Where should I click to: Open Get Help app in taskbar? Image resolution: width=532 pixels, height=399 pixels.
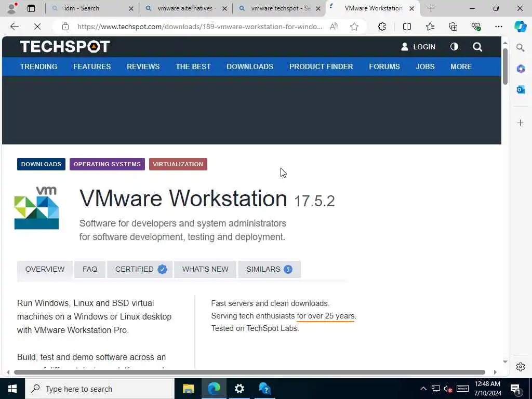tap(264, 389)
